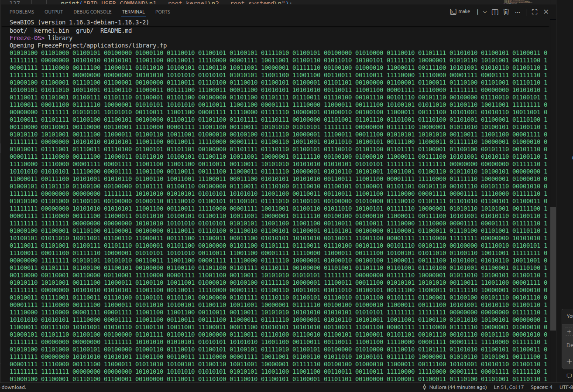The height and width of the screenshot is (392, 573).
Task: Open the Output tab
Action: (x=54, y=12)
